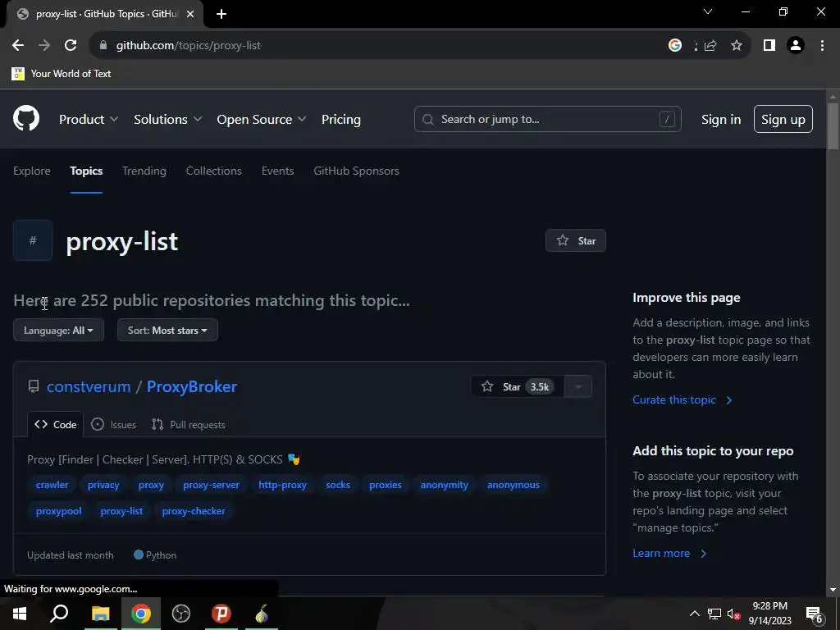Click the proxies topic tag

coord(386,485)
